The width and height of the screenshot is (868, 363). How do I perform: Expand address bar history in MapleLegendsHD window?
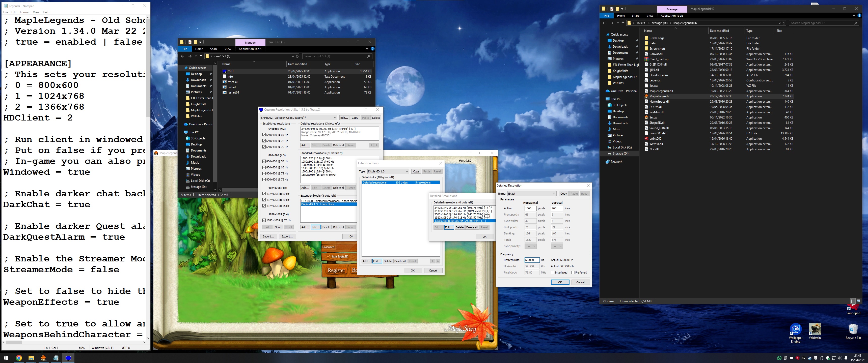coord(780,23)
